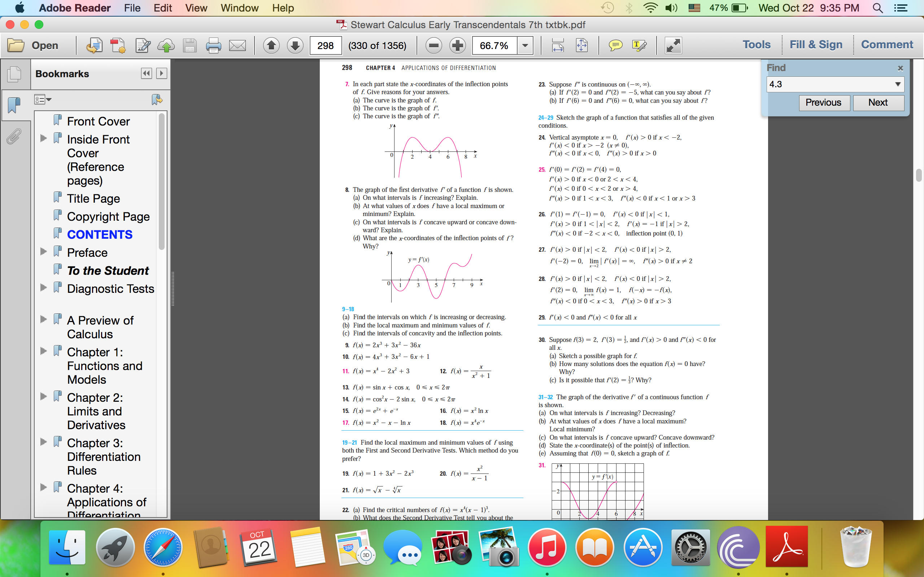924x577 pixels.
Task: Expand the Chapter 3 bookmark
Action: [44, 442]
